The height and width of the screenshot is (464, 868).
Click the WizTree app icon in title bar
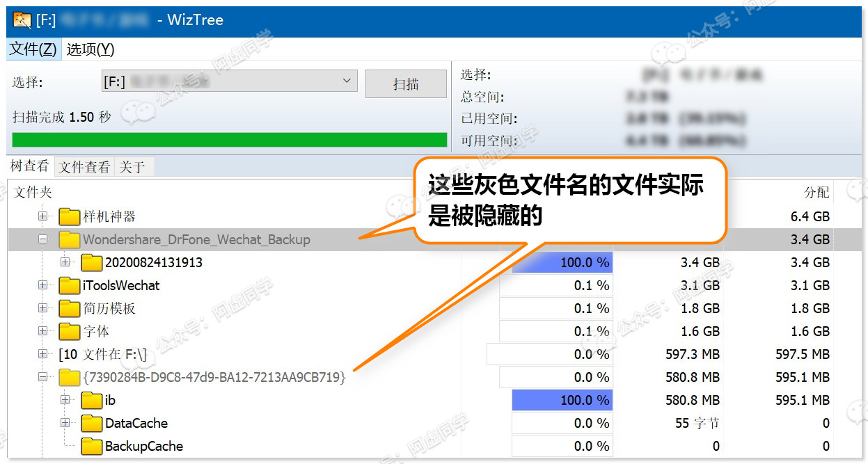(22, 19)
